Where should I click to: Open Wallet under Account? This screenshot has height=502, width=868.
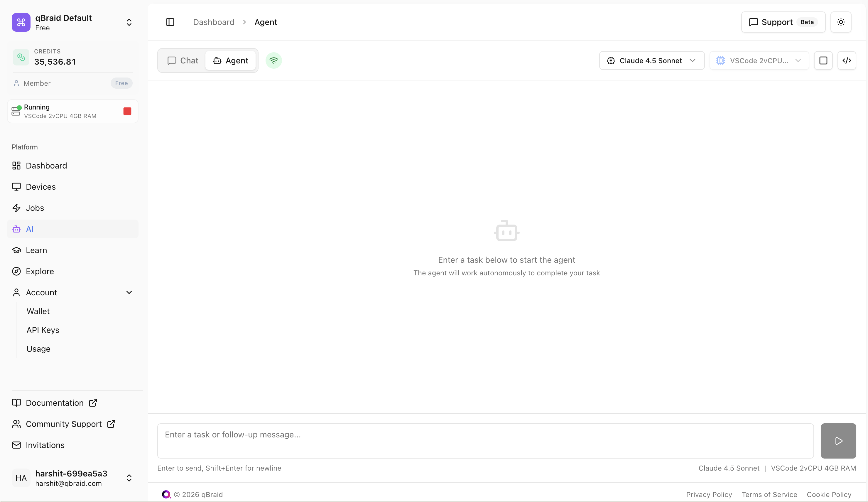[38, 311]
